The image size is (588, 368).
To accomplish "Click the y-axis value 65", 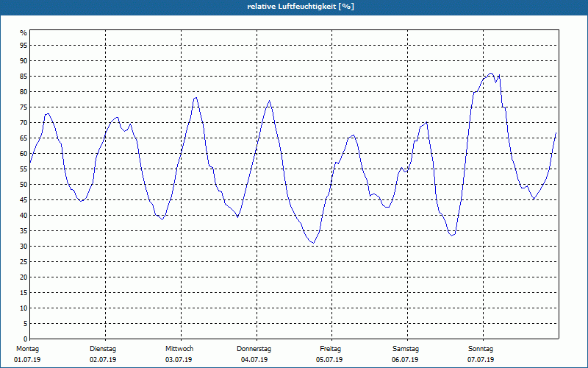I will (24, 138).
